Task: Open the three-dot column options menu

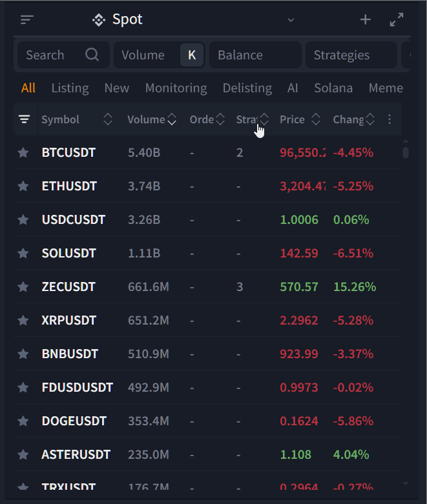Action: click(x=390, y=119)
